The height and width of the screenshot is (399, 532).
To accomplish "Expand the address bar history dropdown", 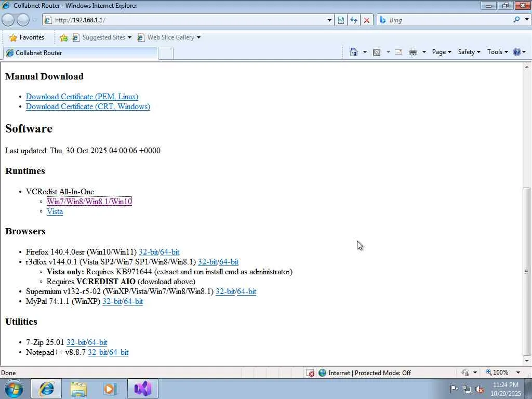I will coord(329,20).
